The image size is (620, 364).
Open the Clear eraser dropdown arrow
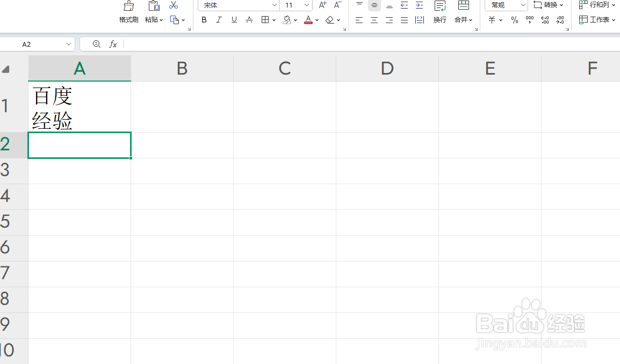point(338,20)
